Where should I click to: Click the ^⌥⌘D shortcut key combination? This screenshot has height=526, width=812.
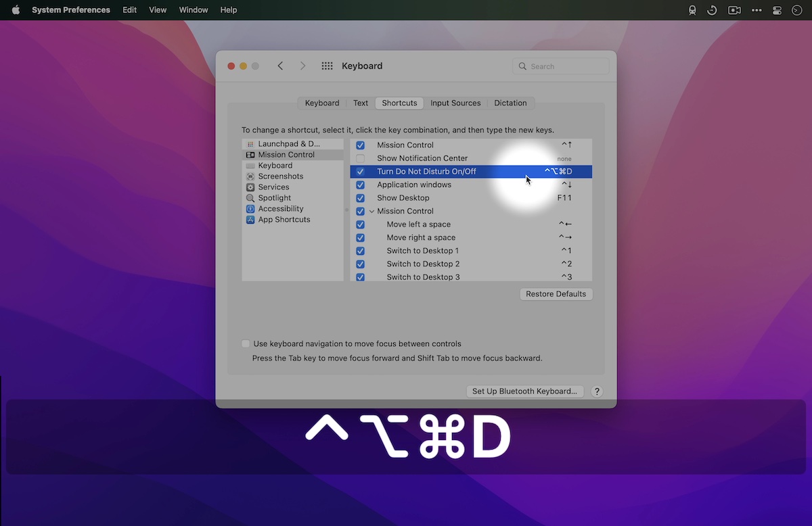(558, 172)
